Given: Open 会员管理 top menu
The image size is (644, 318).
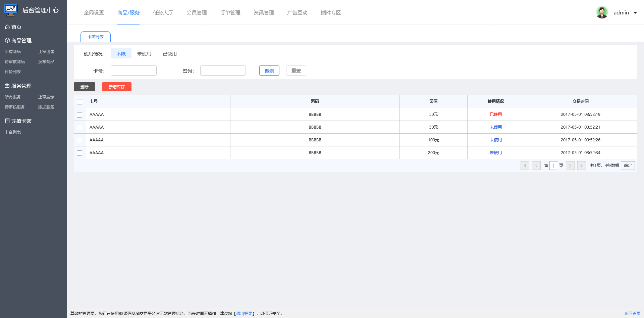Looking at the screenshot, I should [x=197, y=13].
